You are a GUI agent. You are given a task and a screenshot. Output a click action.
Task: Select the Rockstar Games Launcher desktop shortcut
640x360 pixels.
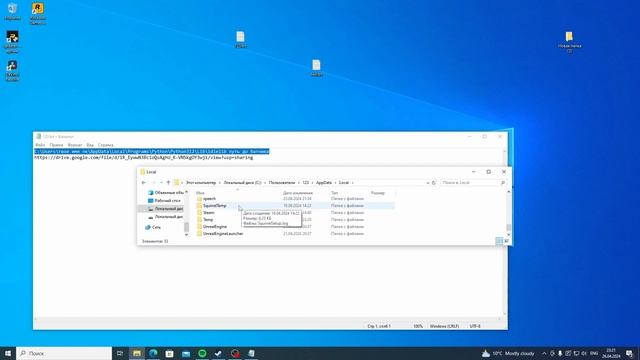[x=38, y=13]
